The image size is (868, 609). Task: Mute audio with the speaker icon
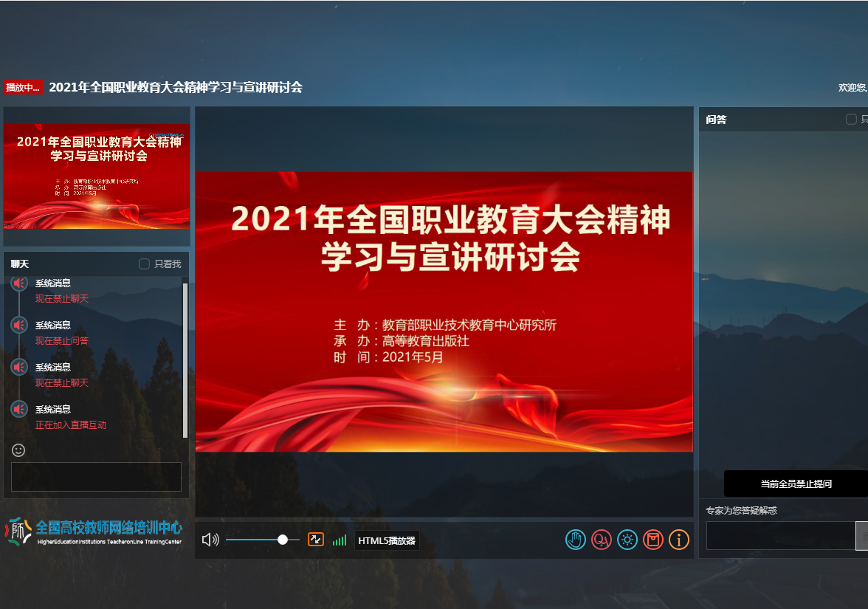click(x=210, y=540)
